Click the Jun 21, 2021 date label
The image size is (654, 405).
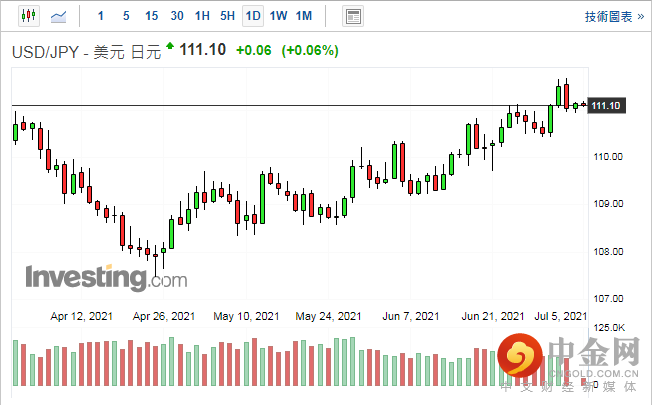point(493,316)
